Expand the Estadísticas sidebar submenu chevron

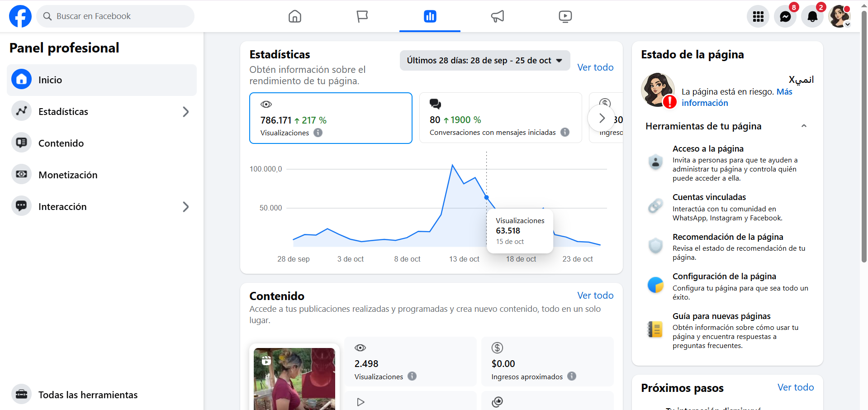tap(185, 112)
